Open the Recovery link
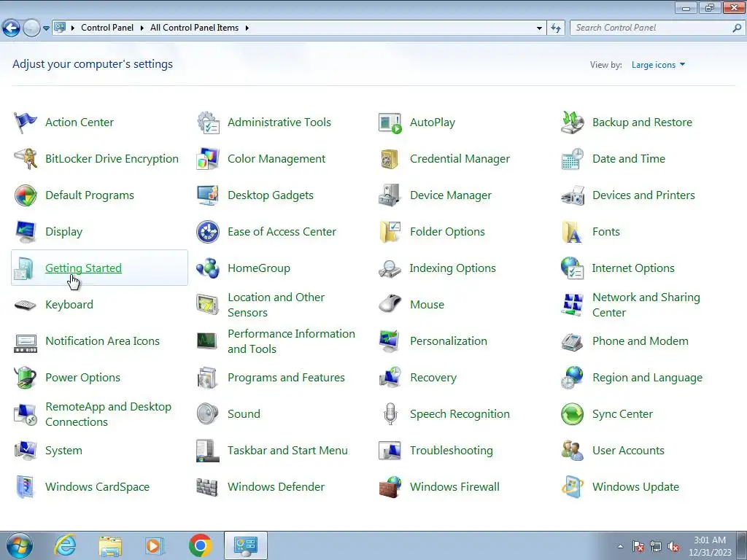 (433, 378)
